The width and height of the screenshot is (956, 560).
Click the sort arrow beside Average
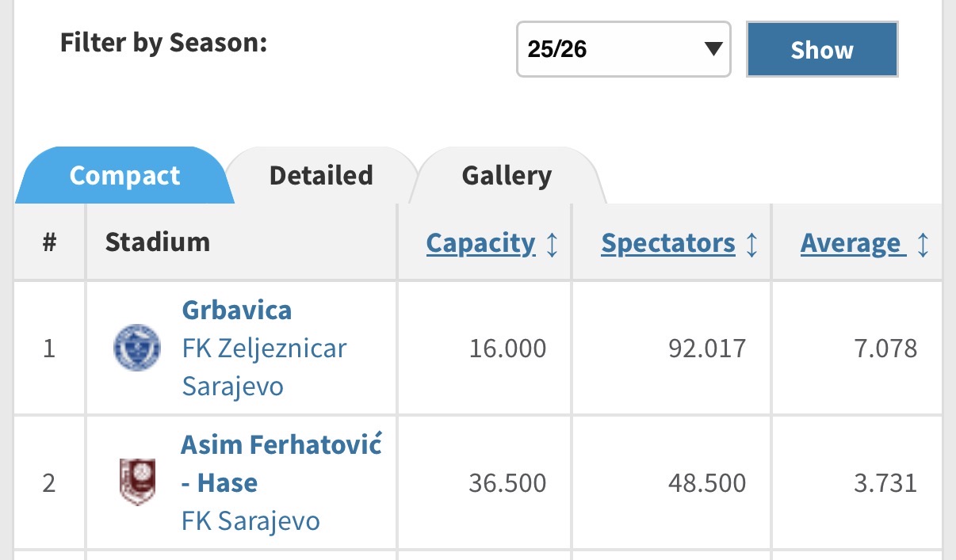point(922,243)
